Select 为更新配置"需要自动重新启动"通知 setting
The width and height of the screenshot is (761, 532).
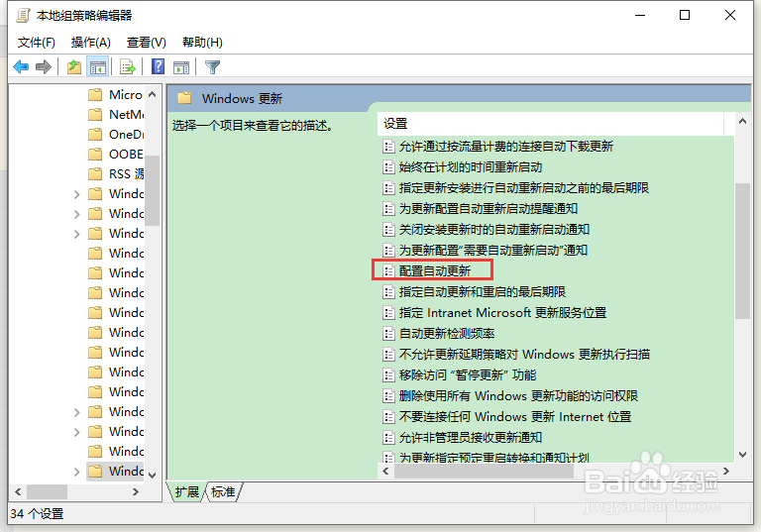coord(493,250)
